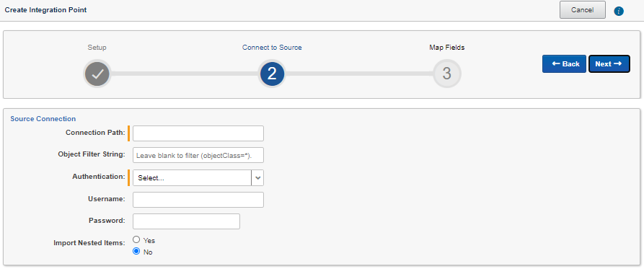Click the Connect to Source step label
Viewport: 644px width, 269px height.
[x=272, y=47]
